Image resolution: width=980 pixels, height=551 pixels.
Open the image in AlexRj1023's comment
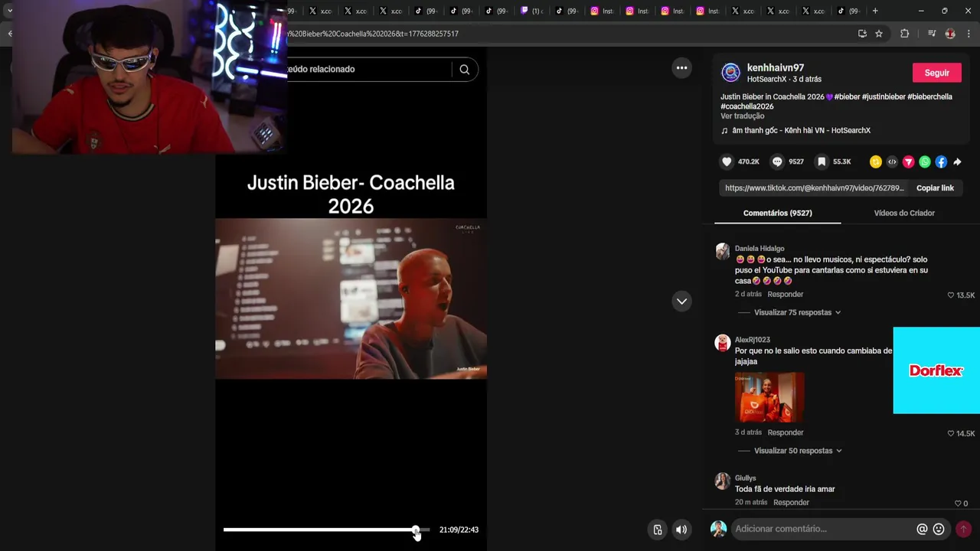click(x=769, y=397)
